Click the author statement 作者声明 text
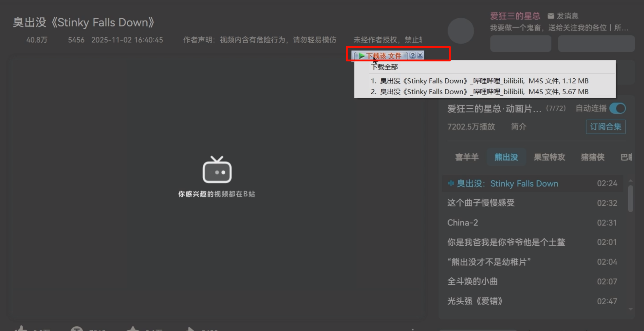This screenshot has width=644, height=331. click(260, 40)
